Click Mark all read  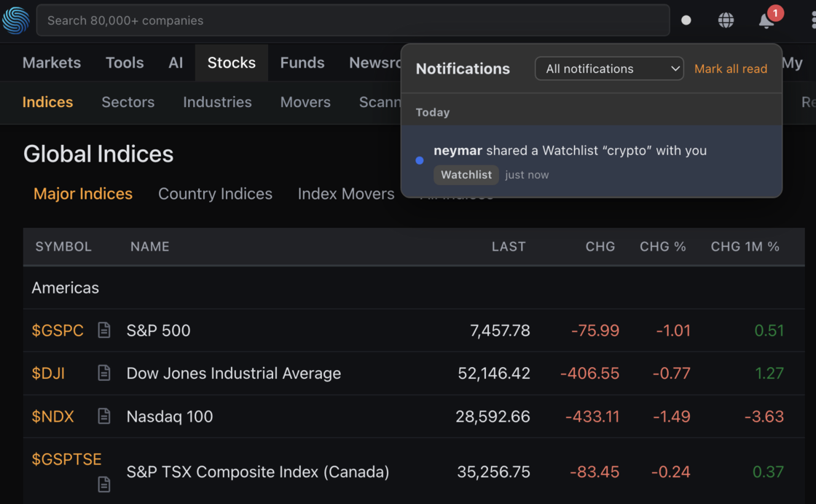point(731,68)
